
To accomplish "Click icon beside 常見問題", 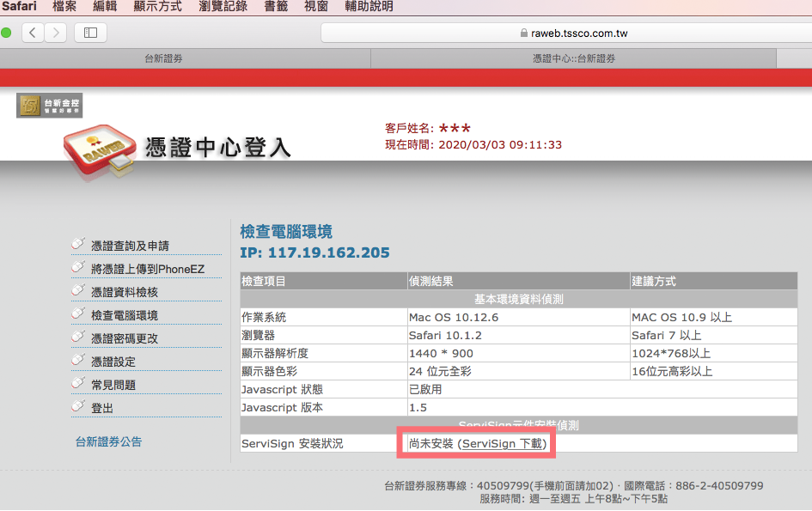I will 78,382.
